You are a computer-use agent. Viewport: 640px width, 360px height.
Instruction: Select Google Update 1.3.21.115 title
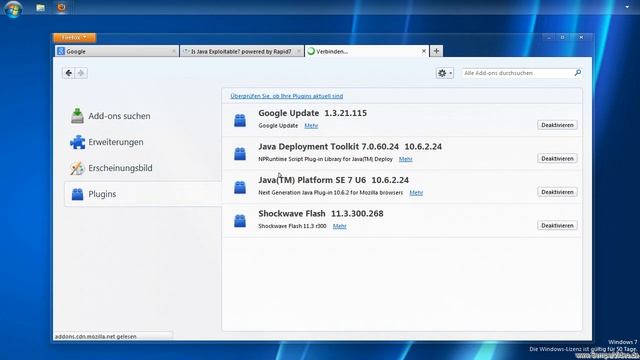tap(312, 113)
